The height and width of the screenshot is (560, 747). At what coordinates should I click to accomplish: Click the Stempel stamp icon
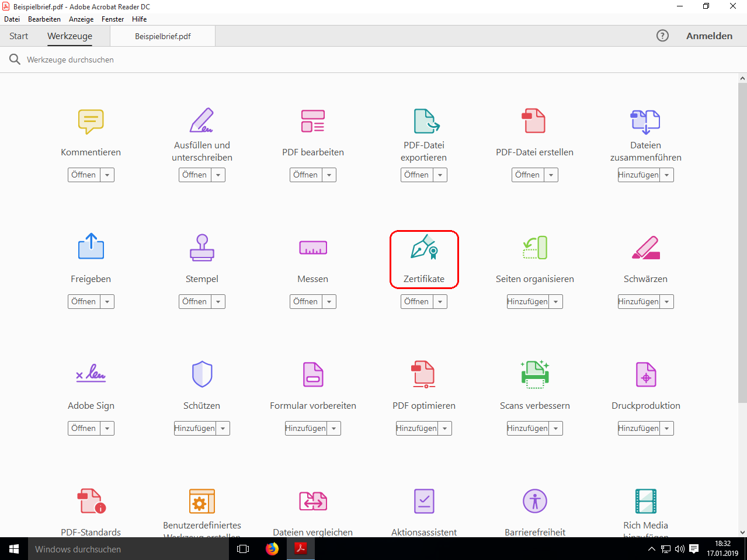pos(201,248)
